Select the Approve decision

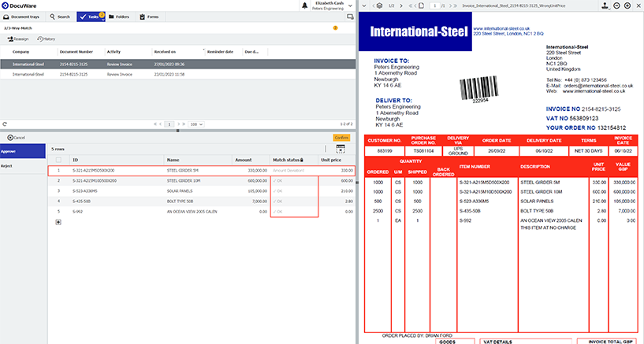click(x=23, y=151)
